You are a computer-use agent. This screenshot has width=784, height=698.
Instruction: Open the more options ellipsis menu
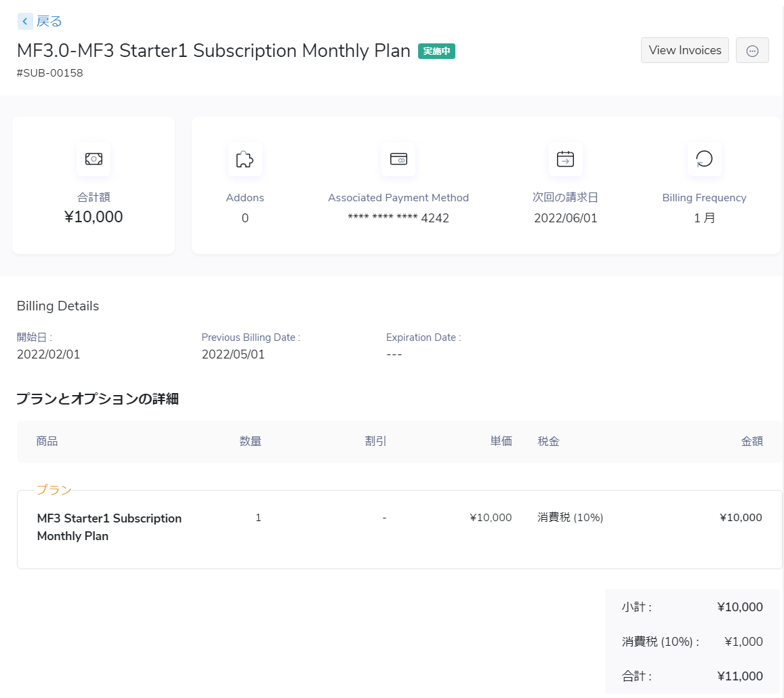(x=752, y=51)
